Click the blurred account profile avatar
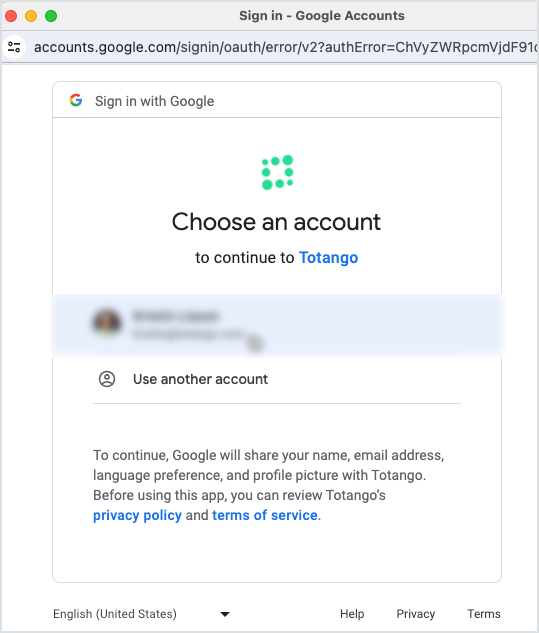The height and width of the screenshot is (633, 539). point(107,323)
